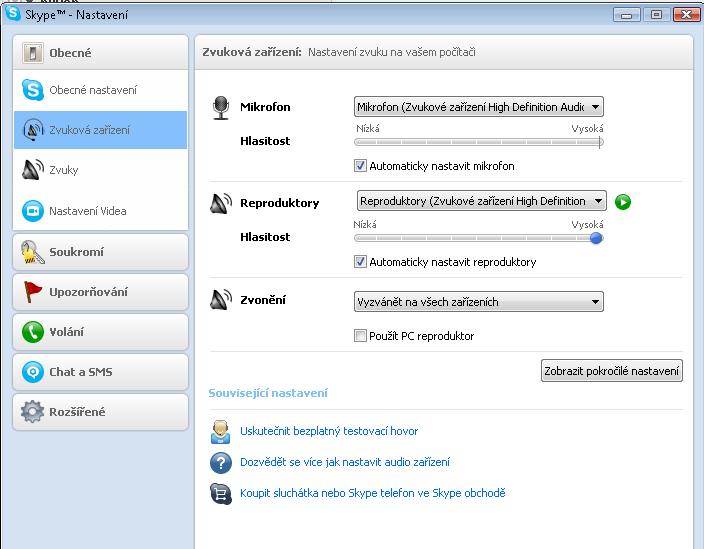Expand the Zvonění device dropdown
The image size is (704, 549).
(479, 301)
